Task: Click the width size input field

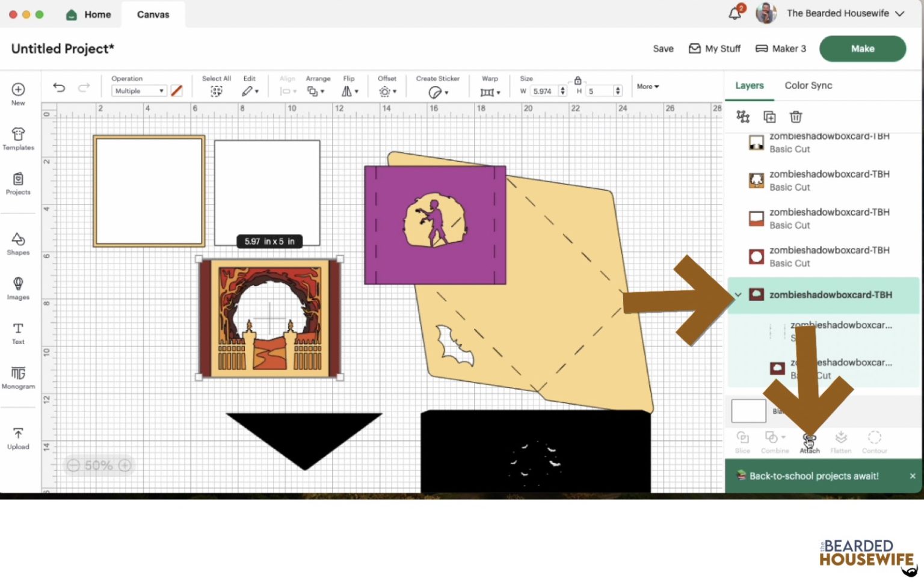Action: pyautogui.click(x=544, y=91)
